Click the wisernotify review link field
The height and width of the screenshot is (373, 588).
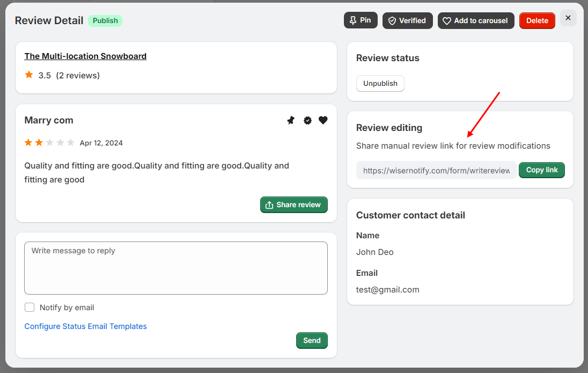(436, 170)
